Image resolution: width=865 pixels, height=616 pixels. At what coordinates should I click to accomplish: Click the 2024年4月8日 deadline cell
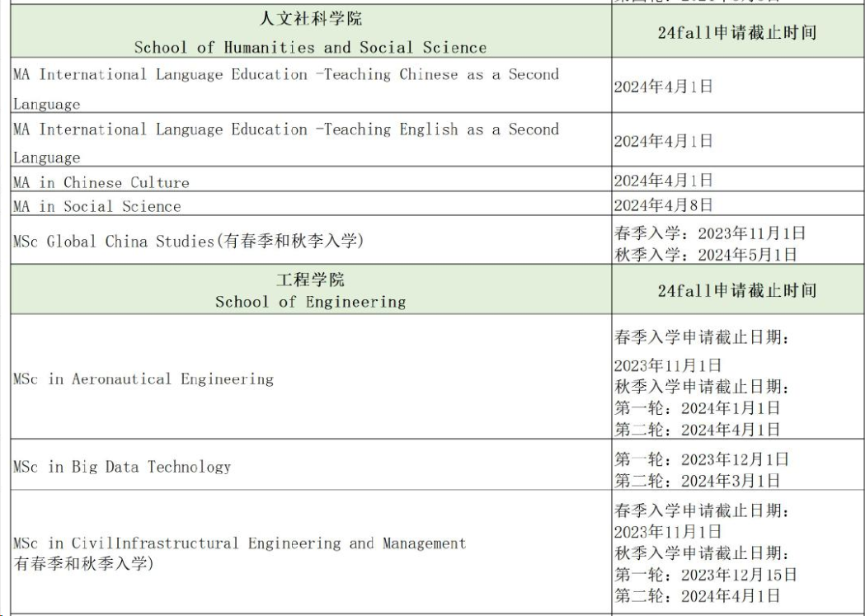point(663,205)
